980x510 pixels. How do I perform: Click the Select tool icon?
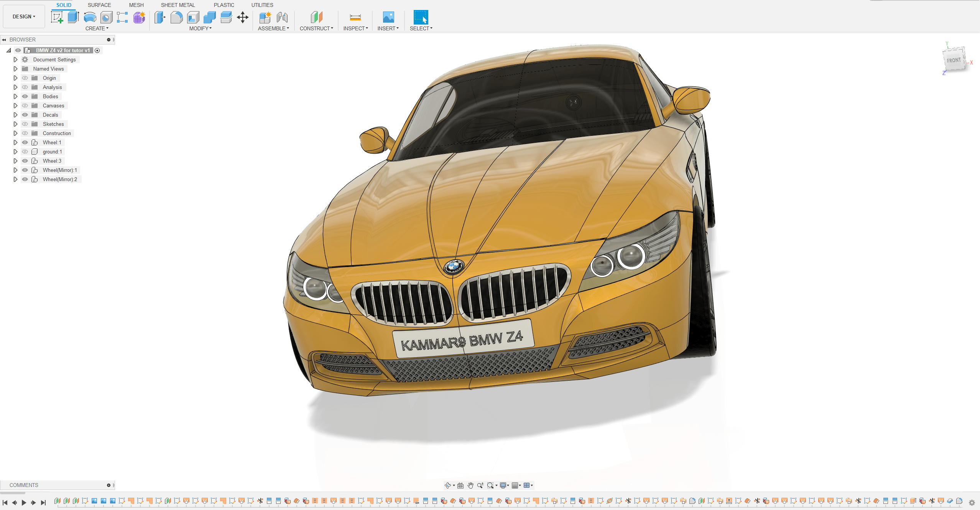(421, 17)
